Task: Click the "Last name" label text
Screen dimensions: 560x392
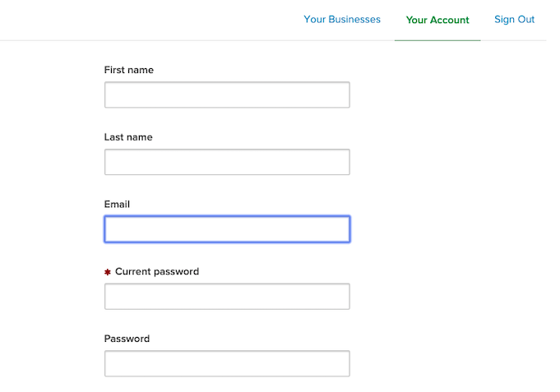Action: click(128, 137)
